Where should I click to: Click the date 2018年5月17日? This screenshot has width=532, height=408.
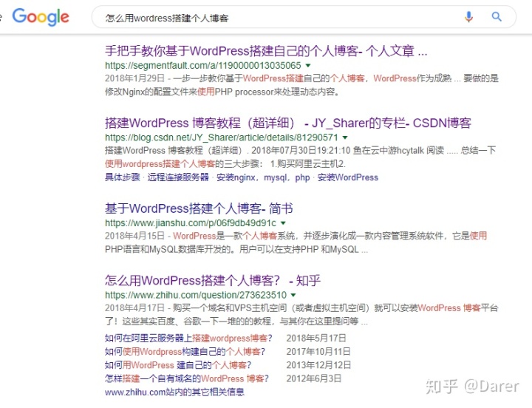[316, 338]
